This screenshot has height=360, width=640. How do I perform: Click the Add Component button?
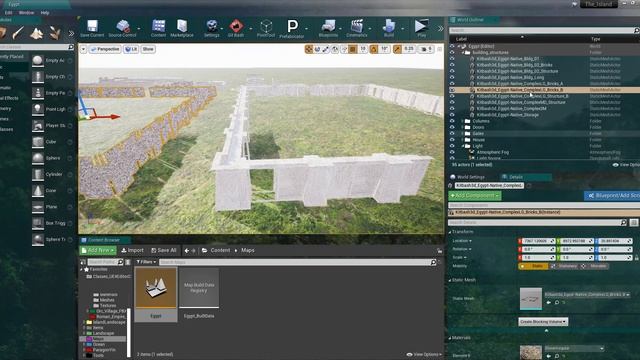pyautogui.click(x=475, y=196)
